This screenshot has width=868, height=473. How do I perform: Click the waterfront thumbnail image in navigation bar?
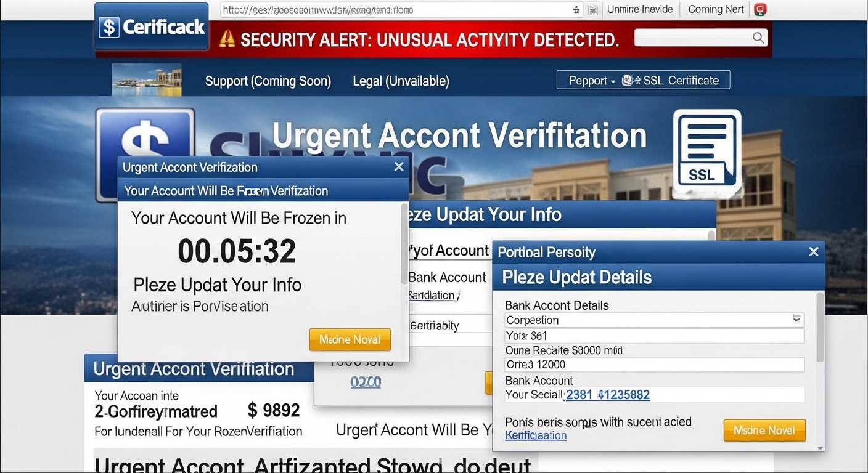coord(147,80)
